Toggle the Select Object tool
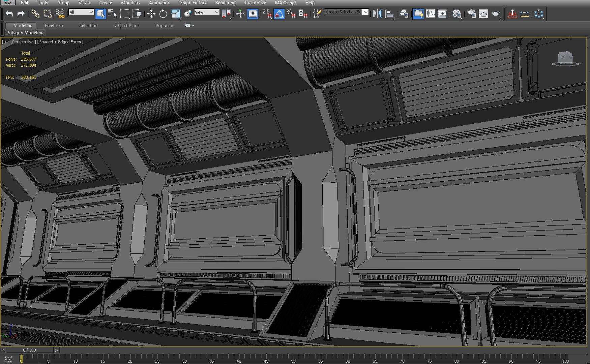 [x=100, y=14]
